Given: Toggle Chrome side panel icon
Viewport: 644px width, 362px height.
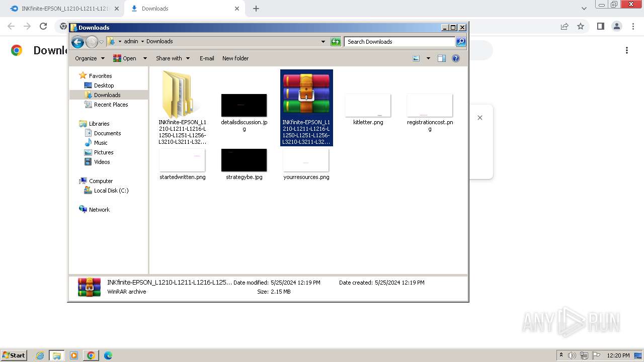Looking at the screenshot, I should click(x=600, y=26).
